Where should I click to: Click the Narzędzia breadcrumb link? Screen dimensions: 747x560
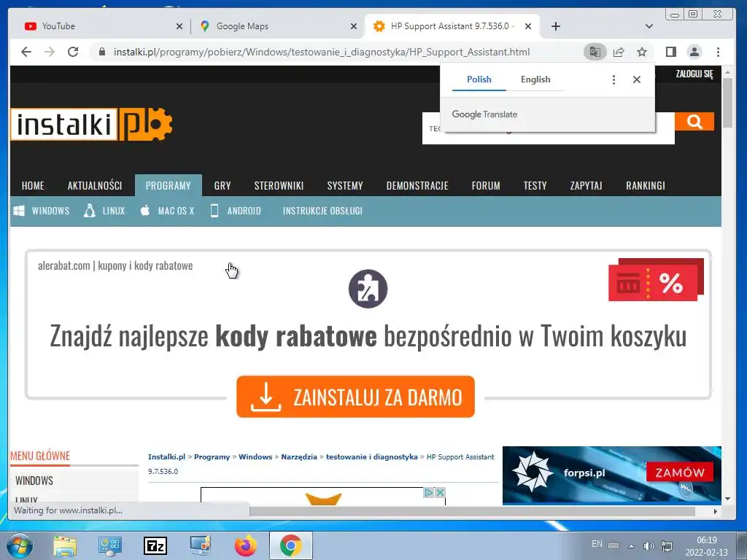tap(298, 456)
